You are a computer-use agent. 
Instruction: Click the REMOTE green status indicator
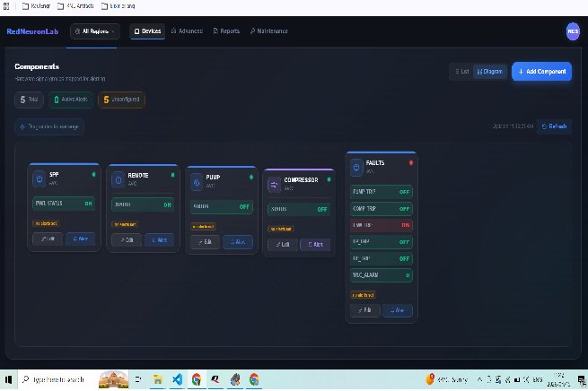pos(173,175)
